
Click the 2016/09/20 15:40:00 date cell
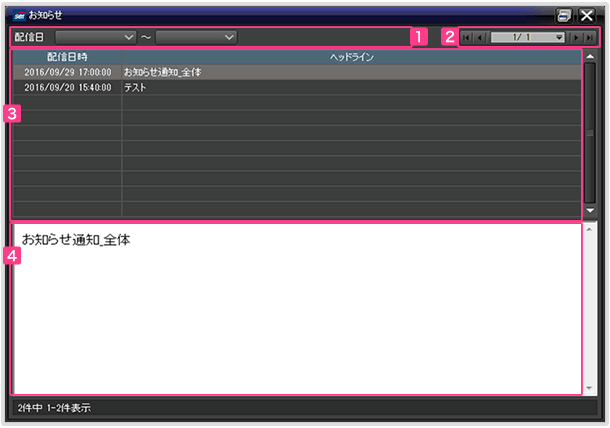[x=67, y=87]
